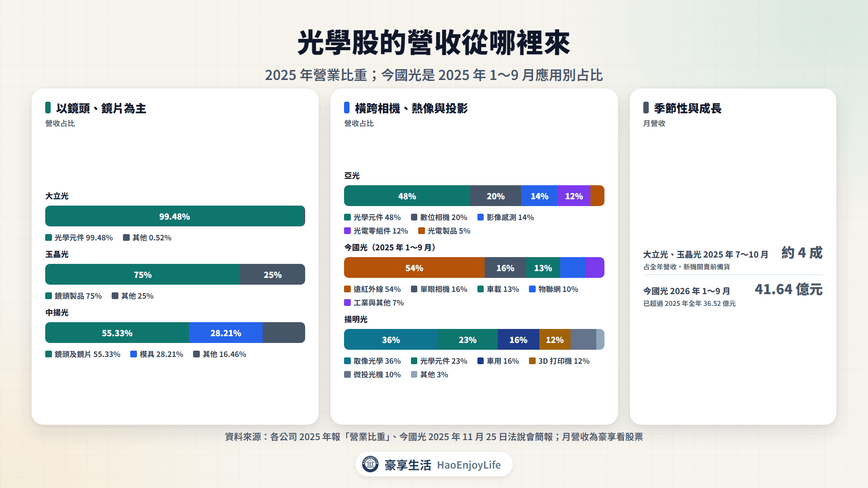
Task: Click the 41.64 億元 figure
Action: tap(788, 289)
